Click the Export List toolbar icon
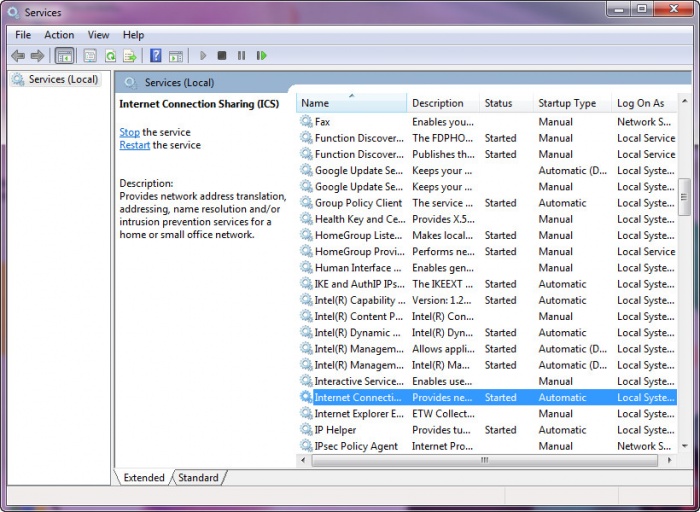 coord(129,56)
